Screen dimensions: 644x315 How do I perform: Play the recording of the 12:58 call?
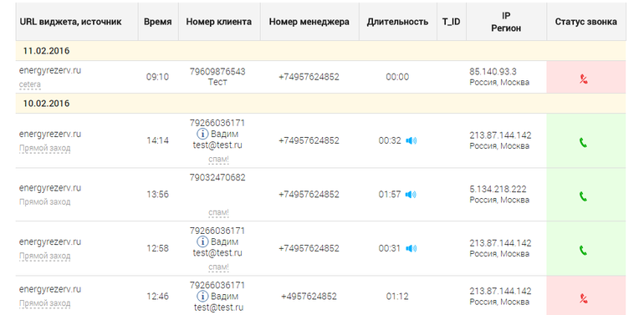(411, 248)
